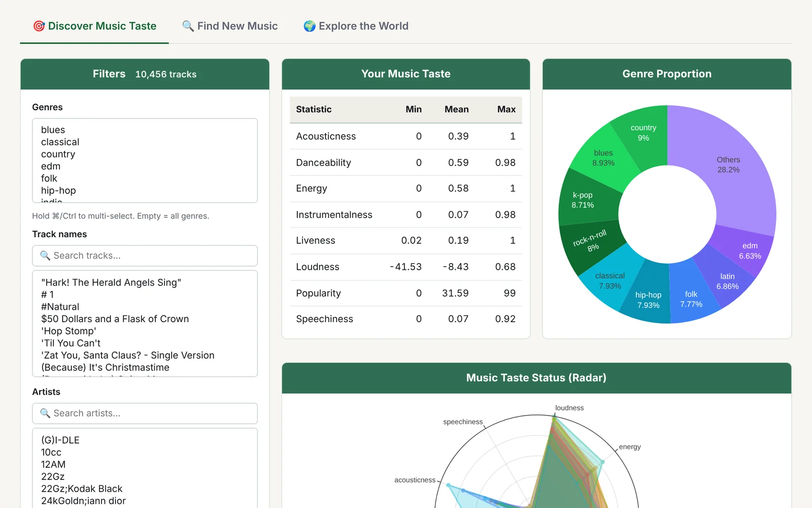The image size is (812, 508).
Task: Switch to the Find New Music tab
Action: [x=230, y=26]
